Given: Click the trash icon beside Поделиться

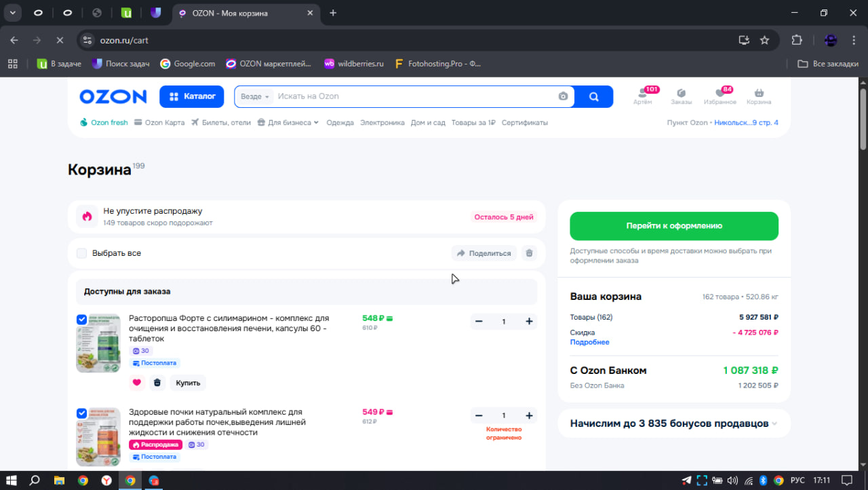Looking at the screenshot, I should 530,253.
